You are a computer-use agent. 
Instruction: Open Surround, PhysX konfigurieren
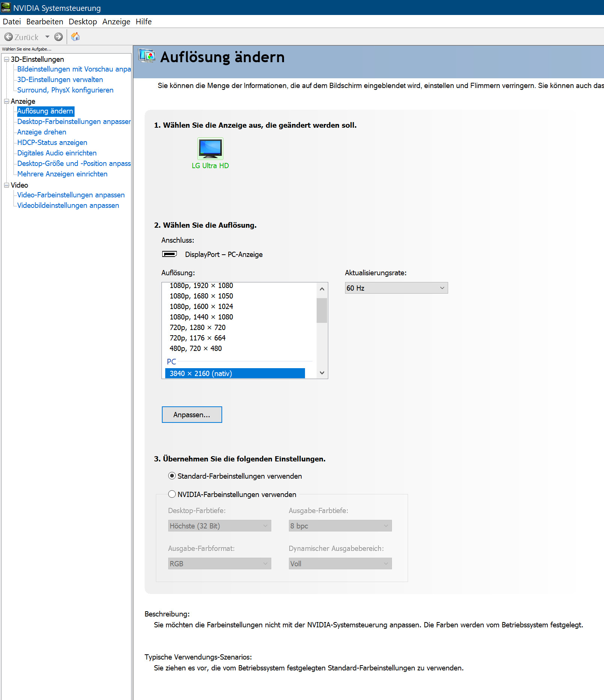coord(65,90)
